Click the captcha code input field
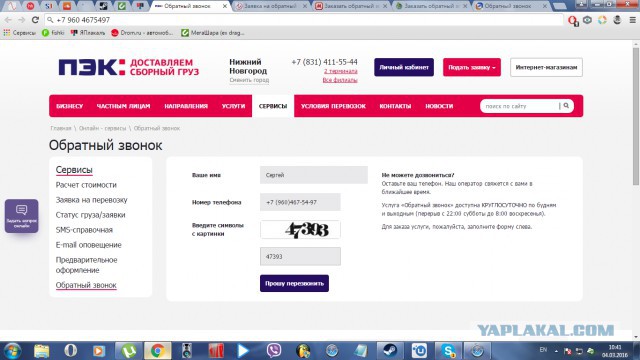The height and width of the screenshot is (360, 640). tap(300, 256)
